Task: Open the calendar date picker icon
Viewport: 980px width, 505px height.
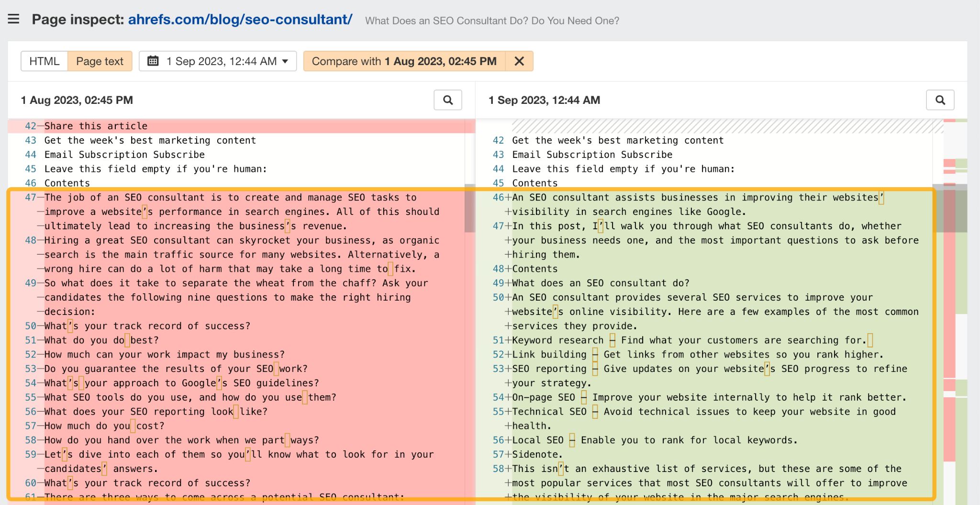Action: tap(154, 61)
